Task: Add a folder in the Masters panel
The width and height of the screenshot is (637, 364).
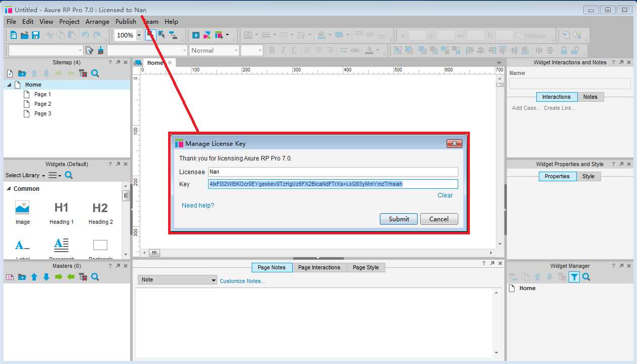Action: 22,277
